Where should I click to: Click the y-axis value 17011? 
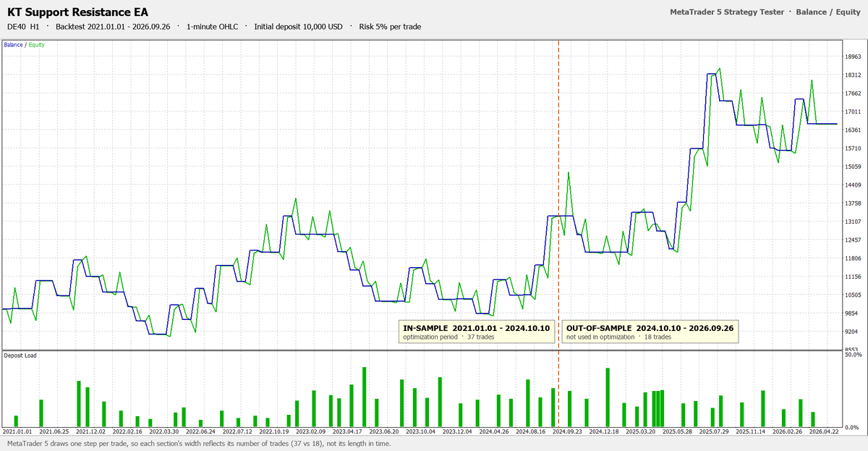click(852, 111)
